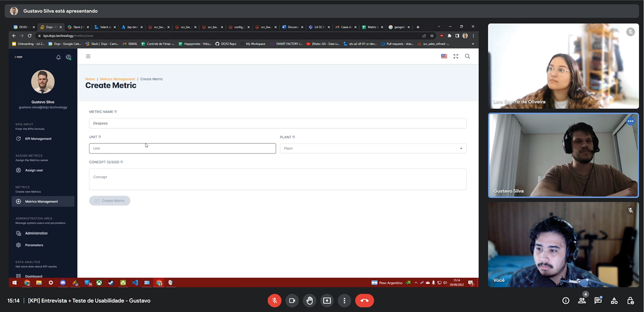Open My Workspace bookmark
The height and width of the screenshot is (312, 644).
[x=253, y=44]
